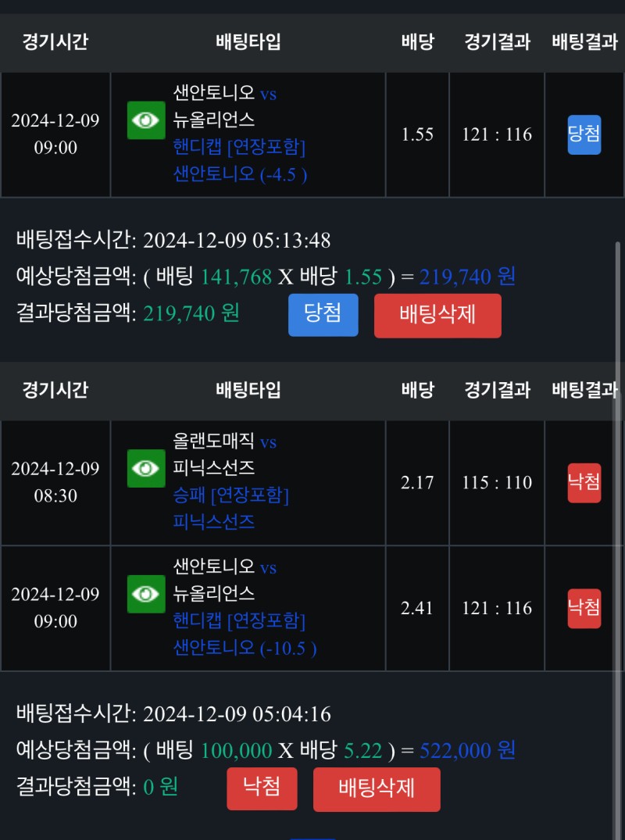Click 핸디캡 [연장포함] above 샌안토니오 (-4.5)
625x840 pixels.
(x=239, y=147)
